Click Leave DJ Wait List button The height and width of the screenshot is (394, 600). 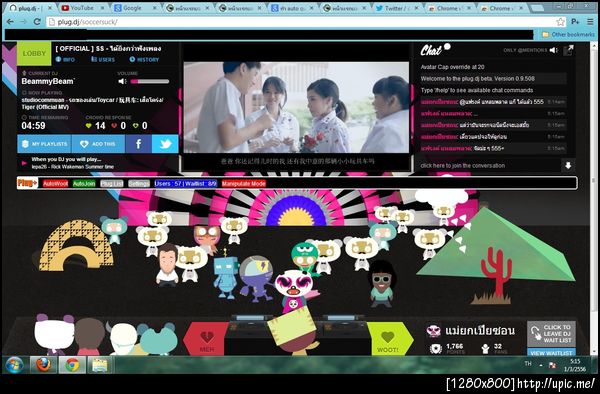click(551, 334)
